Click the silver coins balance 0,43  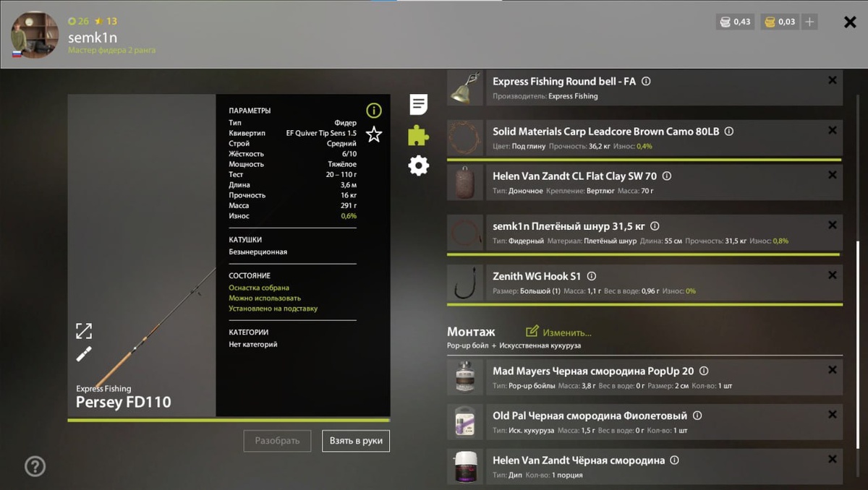pyautogui.click(x=736, y=22)
